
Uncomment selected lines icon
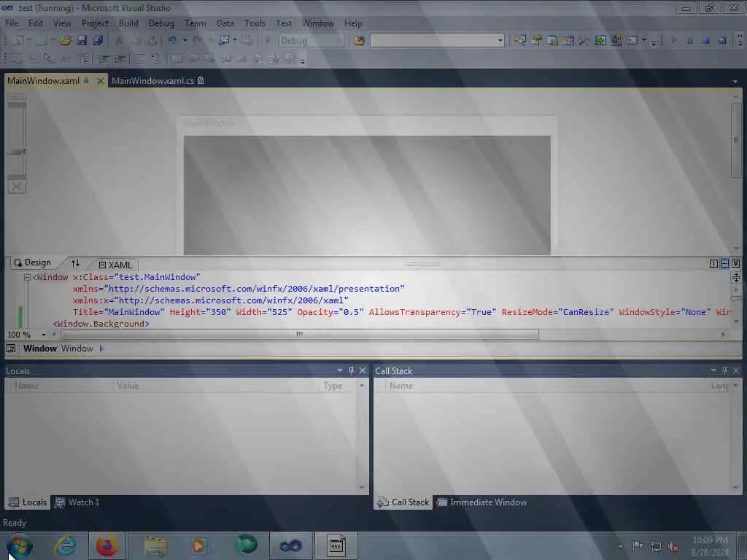click(156, 58)
